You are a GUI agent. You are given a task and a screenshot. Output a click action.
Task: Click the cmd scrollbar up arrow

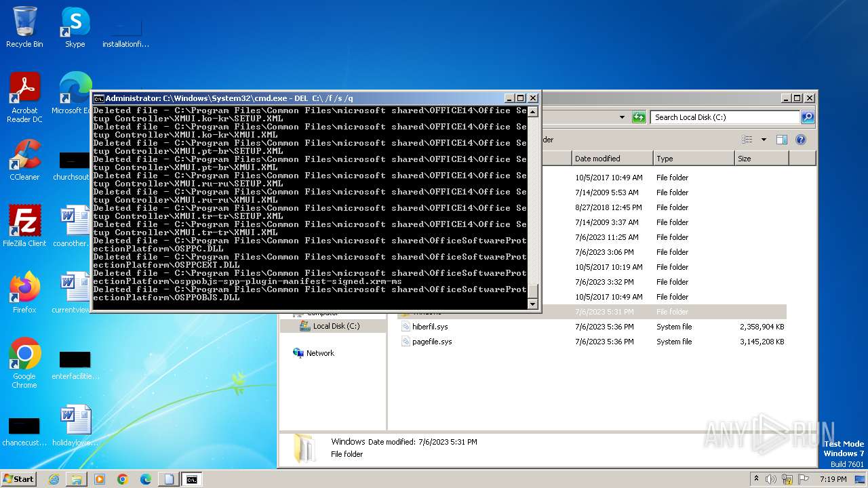532,112
